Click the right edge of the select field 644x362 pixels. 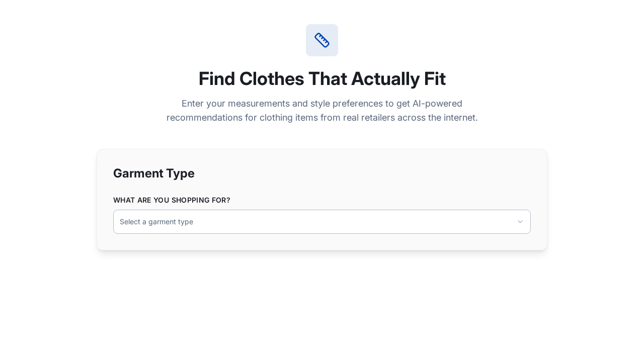[526, 222]
